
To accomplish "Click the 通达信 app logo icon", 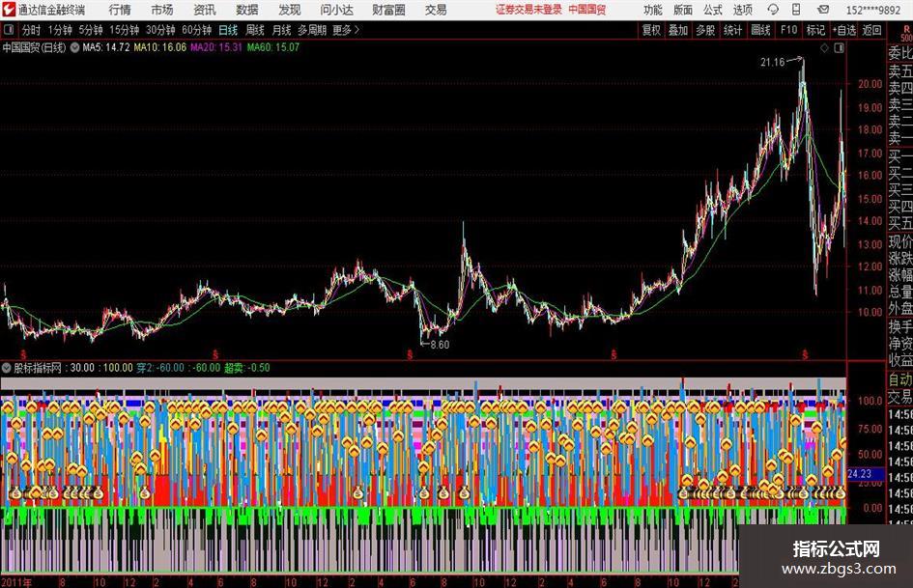I will 9,10.
